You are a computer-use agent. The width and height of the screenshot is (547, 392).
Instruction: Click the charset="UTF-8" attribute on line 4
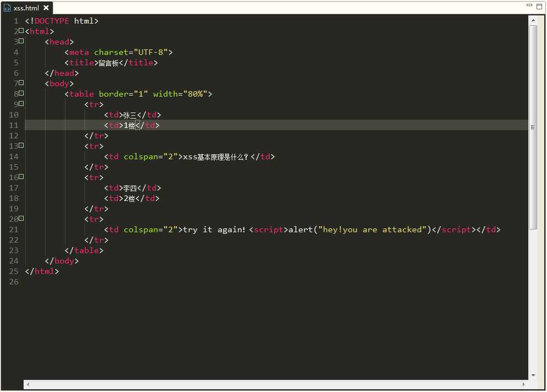pos(131,52)
